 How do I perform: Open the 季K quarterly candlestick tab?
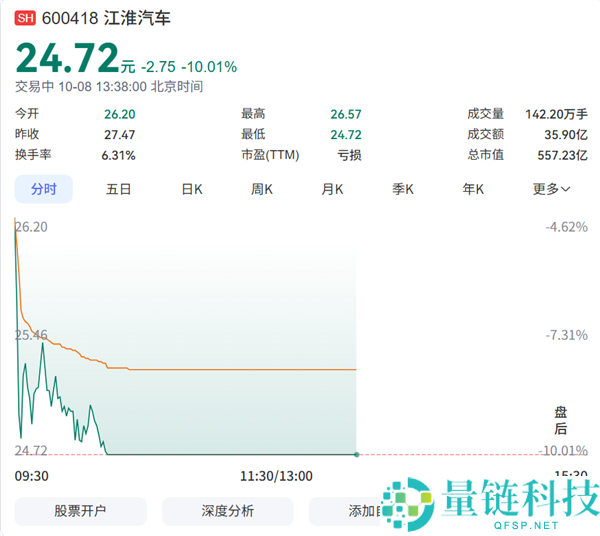403,189
